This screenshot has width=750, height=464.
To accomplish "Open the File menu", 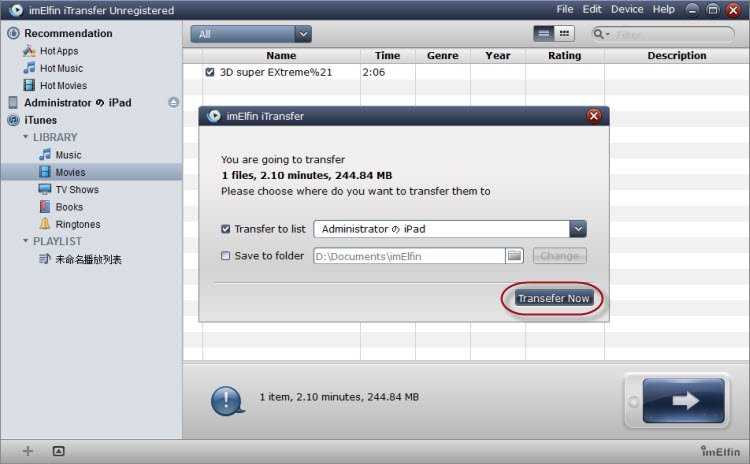I will pyautogui.click(x=565, y=9).
